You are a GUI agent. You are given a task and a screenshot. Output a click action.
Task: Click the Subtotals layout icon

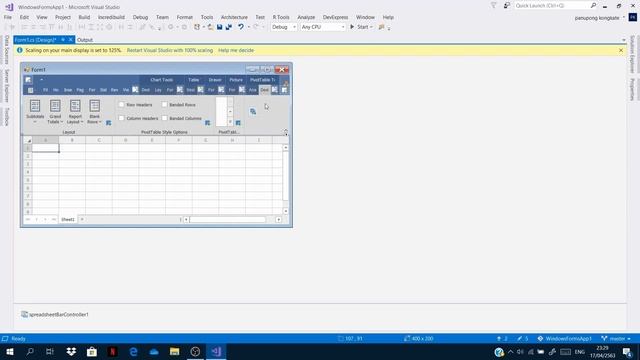[35, 106]
